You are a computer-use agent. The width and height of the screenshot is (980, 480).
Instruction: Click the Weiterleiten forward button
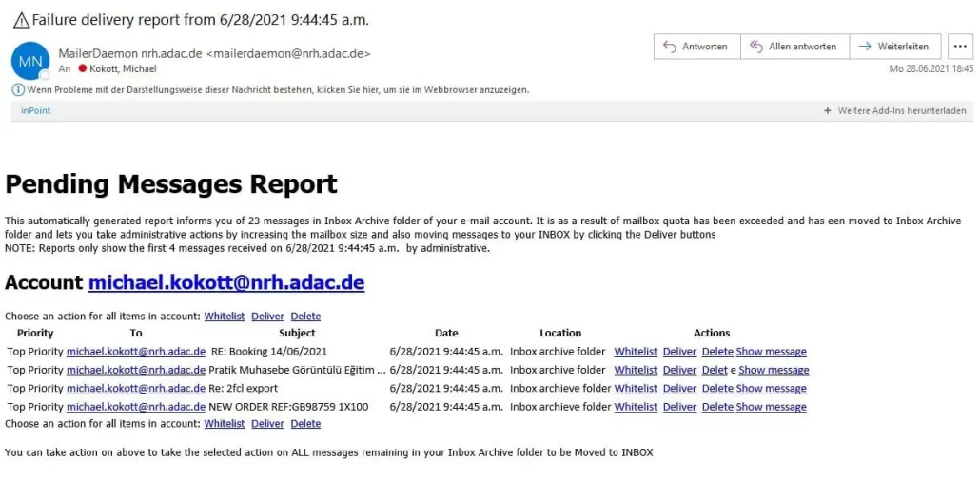(895, 47)
